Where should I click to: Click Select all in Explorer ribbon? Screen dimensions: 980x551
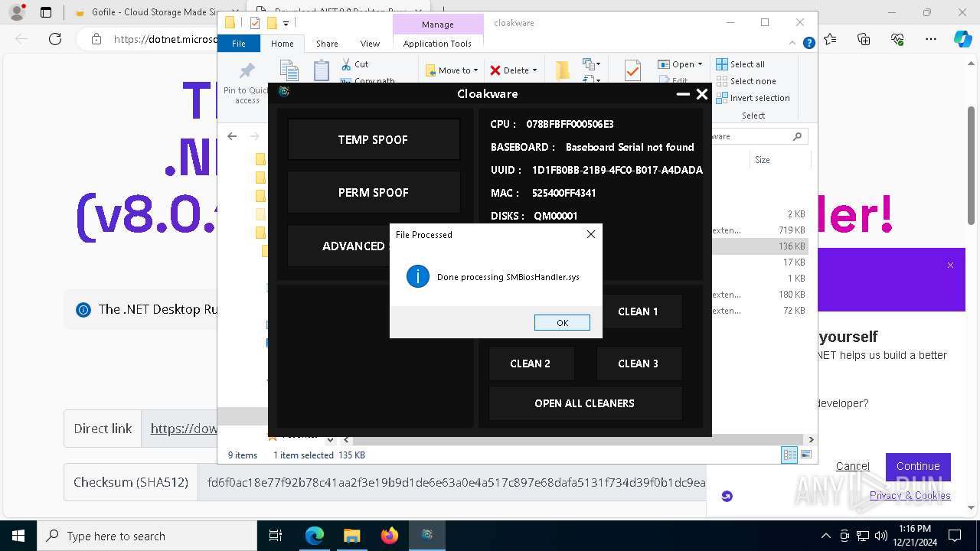pos(740,64)
